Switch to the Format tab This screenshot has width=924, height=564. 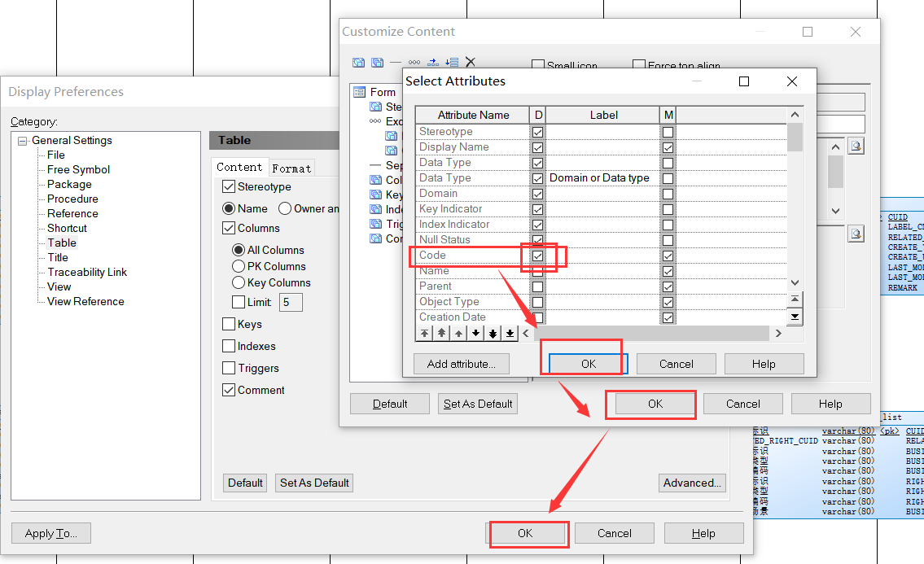291,168
